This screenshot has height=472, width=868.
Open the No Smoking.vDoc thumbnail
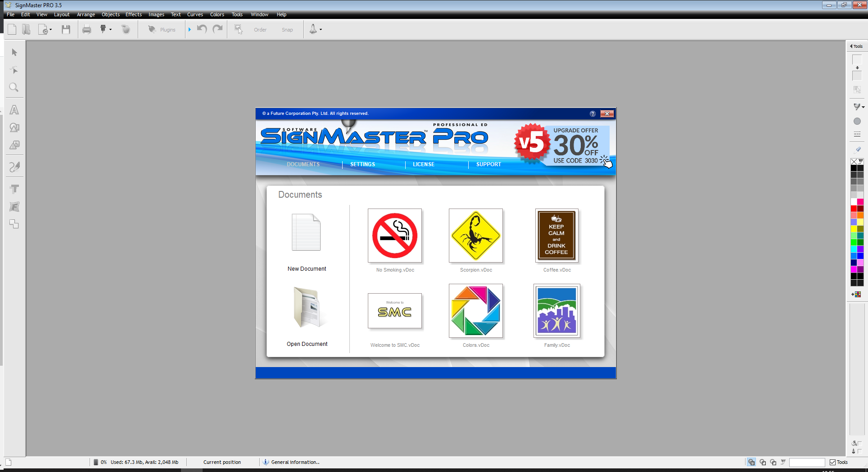395,236
